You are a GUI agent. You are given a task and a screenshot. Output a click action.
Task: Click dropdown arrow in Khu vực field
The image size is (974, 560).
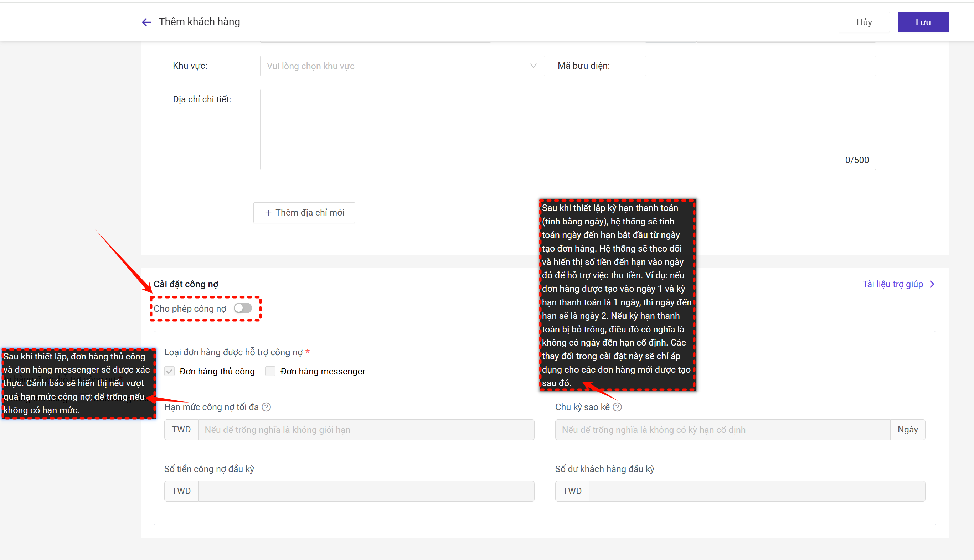(533, 66)
